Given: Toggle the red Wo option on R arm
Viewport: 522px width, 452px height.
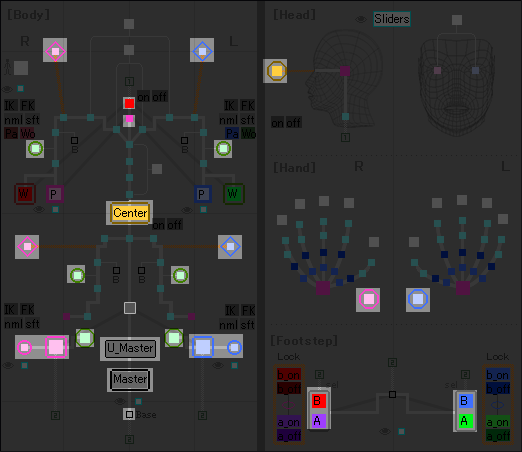Looking at the screenshot, I should pyautogui.click(x=28, y=133).
